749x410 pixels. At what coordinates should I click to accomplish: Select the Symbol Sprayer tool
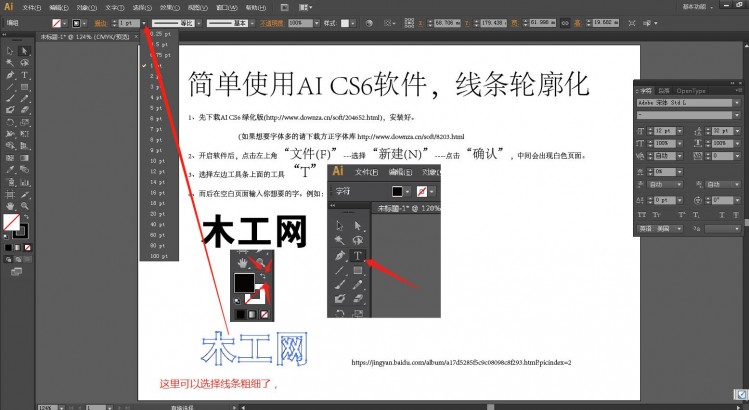tap(10, 182)
